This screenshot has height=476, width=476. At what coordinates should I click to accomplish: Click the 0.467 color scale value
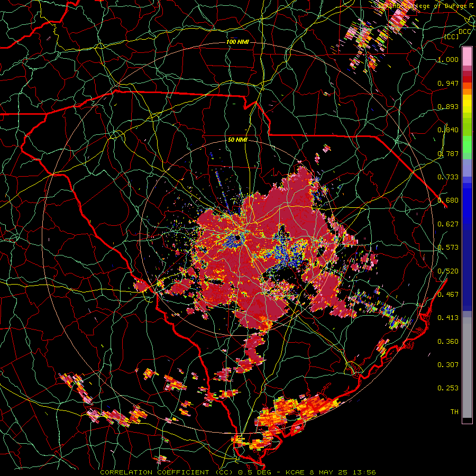(448, 295)
